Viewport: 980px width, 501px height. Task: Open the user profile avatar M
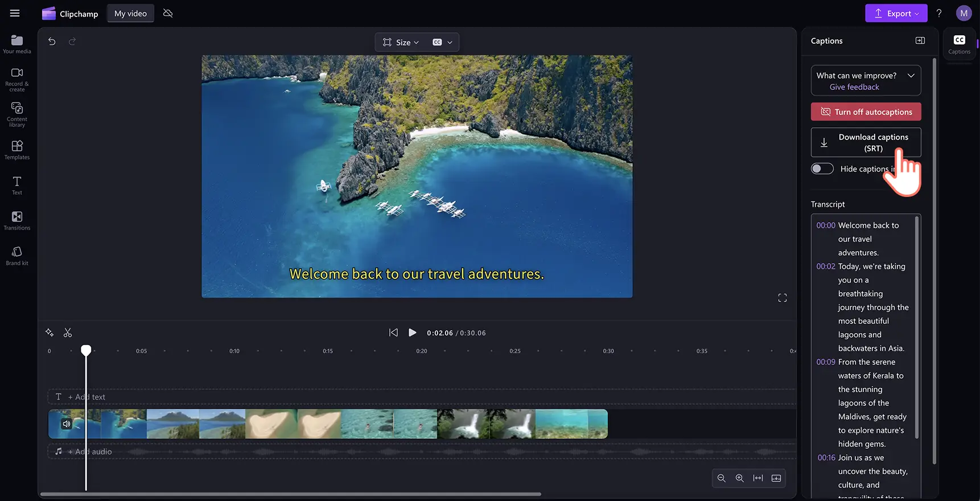[963, 13]
